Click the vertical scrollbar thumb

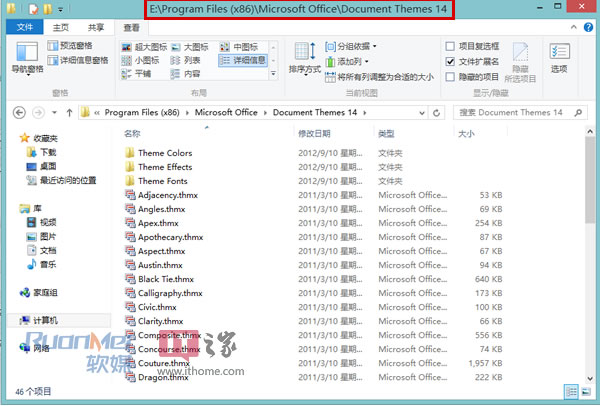click(590, 180)
